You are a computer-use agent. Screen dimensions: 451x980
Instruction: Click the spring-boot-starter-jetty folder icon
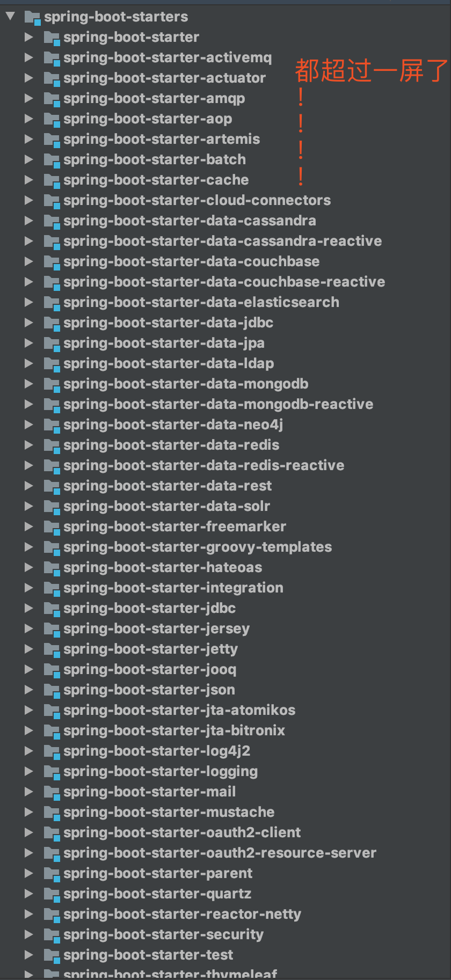point(52,650)
